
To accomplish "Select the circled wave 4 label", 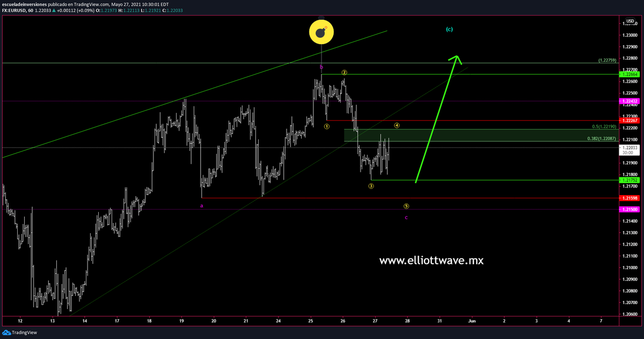I will [397, 126].
